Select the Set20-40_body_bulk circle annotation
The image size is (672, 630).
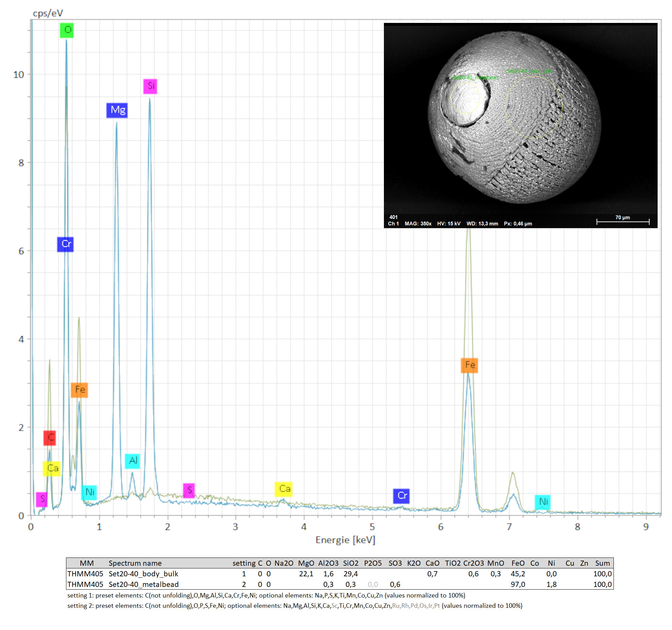[x=533, y=107]
